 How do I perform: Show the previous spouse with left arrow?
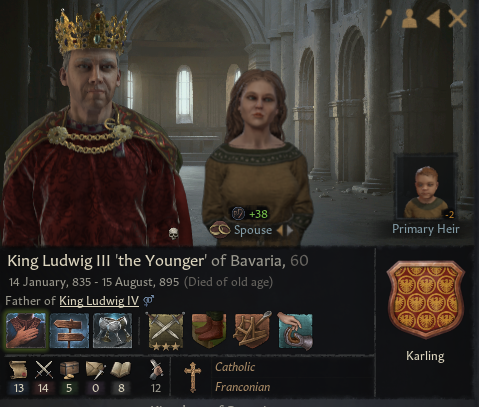coord(280,230)
